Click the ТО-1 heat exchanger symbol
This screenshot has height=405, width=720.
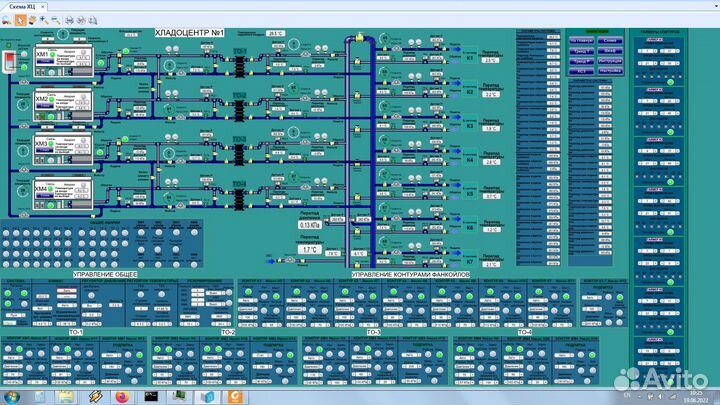pos(239,63)
